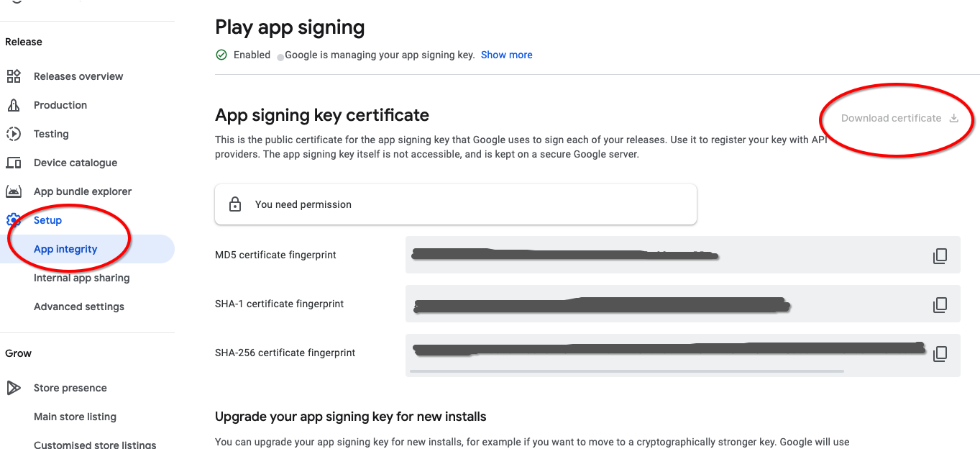The image size is (980, 449).
Task: Copy the SHA-256 certificate fingerprint
Action: [940, 353]
